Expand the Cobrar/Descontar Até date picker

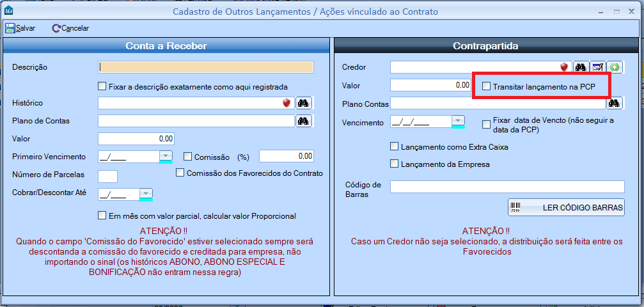[x=146, y=193]
